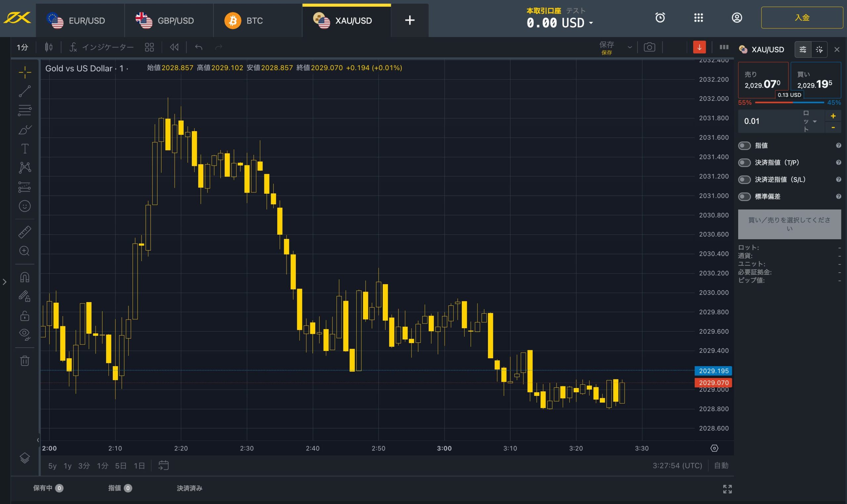
Task: Click the 入金 deposit button
Action: coord(801,18)
